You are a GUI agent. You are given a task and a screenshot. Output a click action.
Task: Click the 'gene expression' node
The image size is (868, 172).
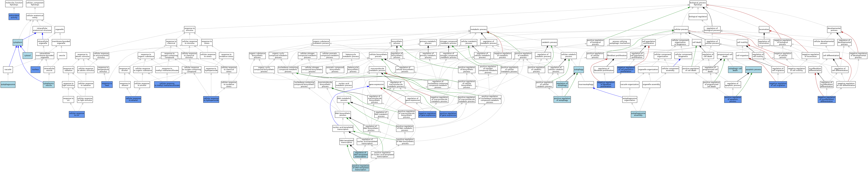pos(376,84)
